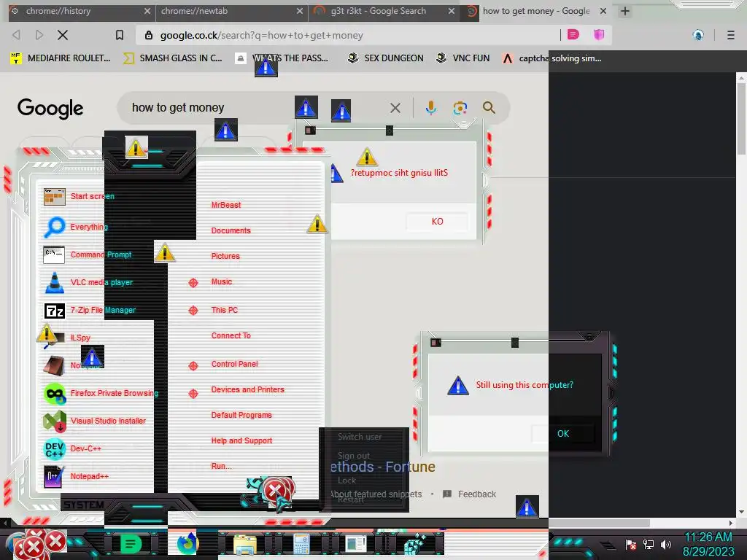Switch to chrome://newtab tab

click(231, 11)
